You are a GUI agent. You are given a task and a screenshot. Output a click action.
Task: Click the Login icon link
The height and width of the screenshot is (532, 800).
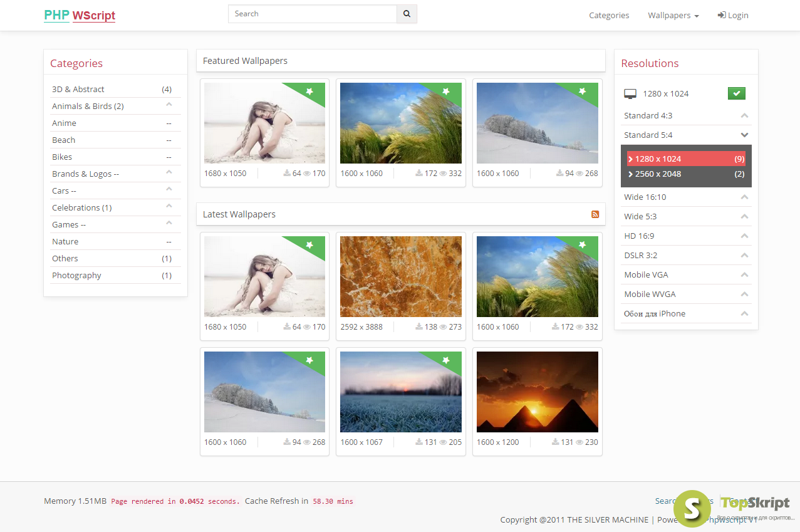733,15
